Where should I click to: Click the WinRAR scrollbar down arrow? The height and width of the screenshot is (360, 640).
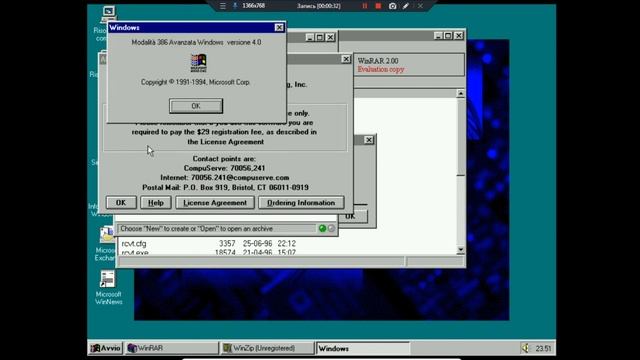460,250
